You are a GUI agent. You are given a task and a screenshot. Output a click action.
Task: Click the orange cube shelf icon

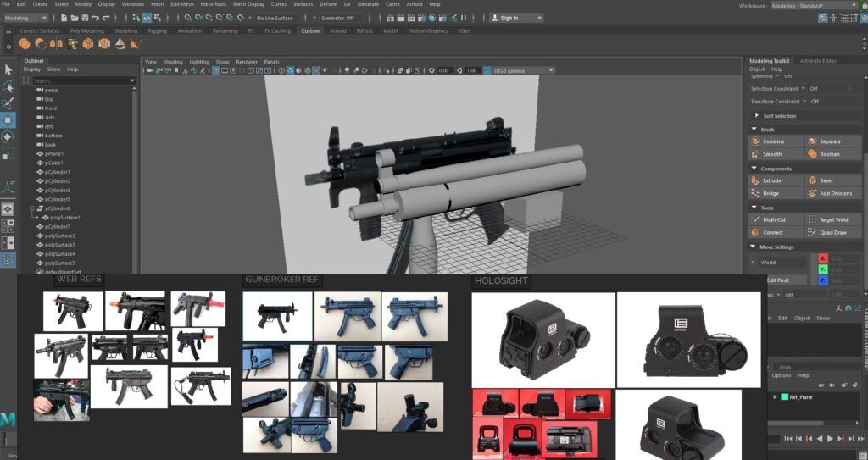[x=88, y=44]
